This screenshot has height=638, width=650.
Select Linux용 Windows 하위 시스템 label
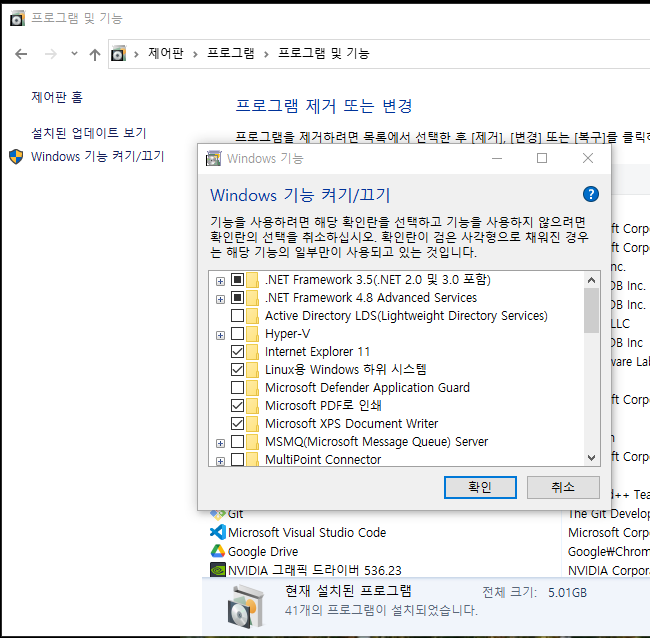(346, 369)
